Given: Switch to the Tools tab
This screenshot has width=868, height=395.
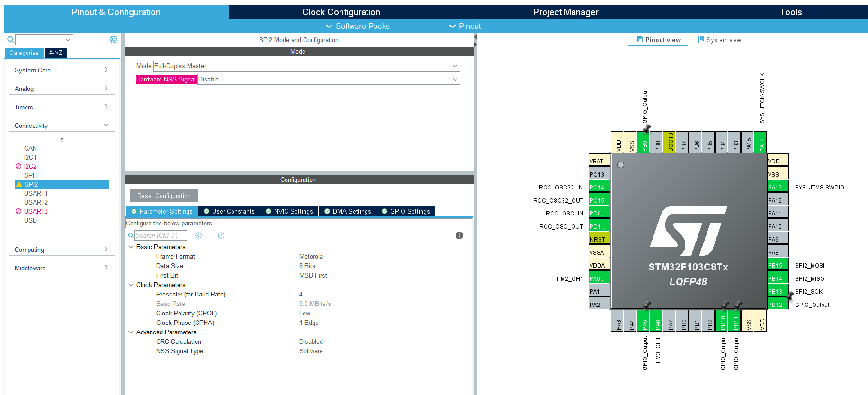Looking at the screenshot, I should (773, 12).
